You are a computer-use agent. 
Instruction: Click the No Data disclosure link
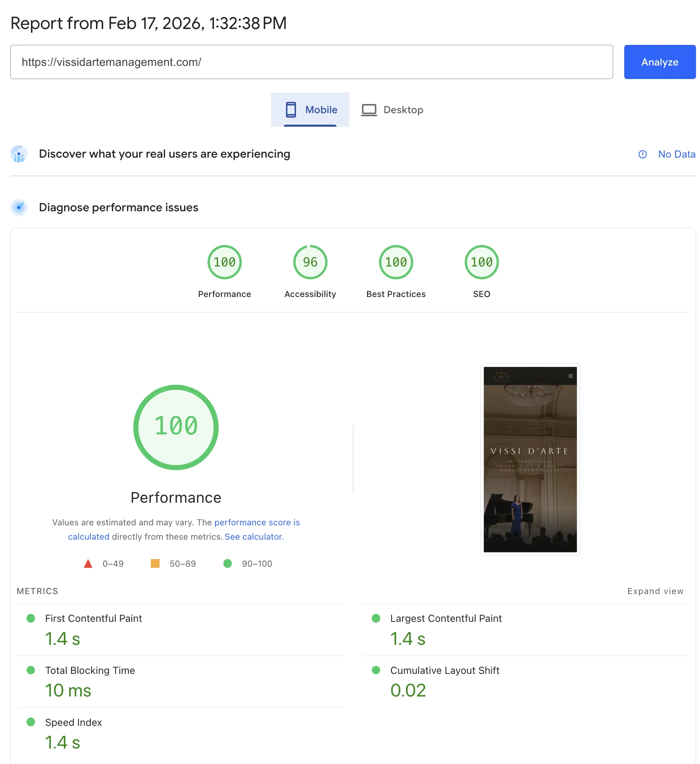676,154
